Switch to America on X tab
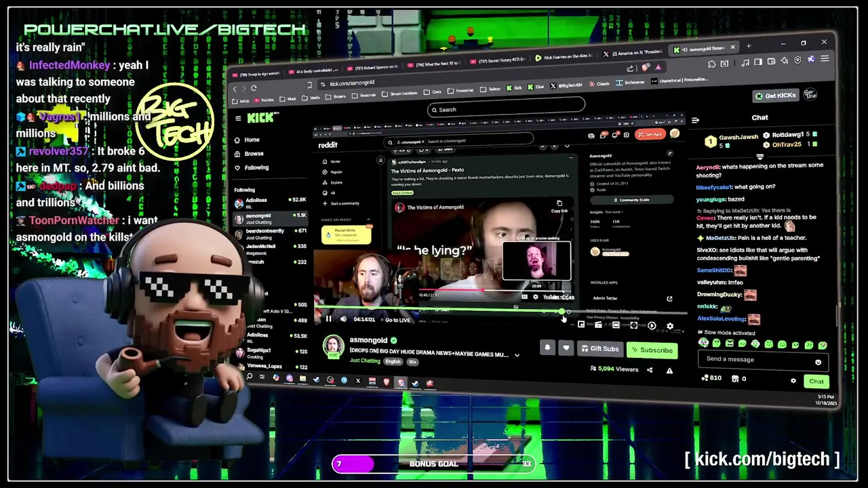The height and width of the screenshot is (488, 868). coord(633,54)
